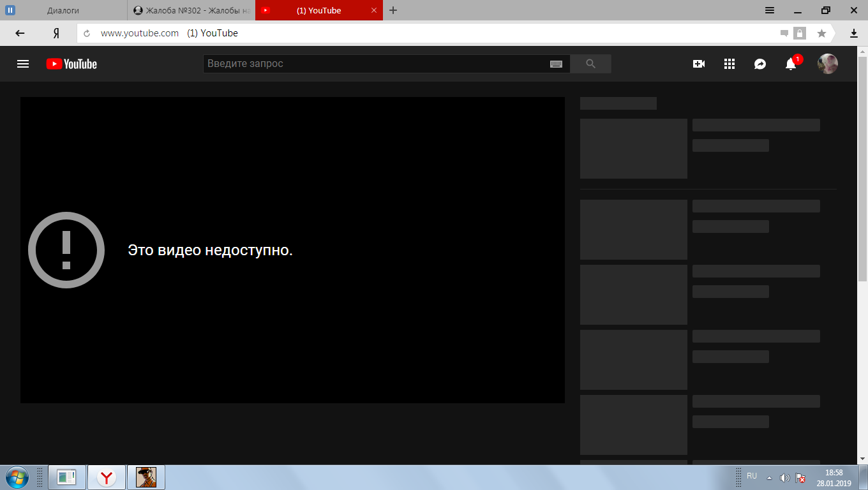
Task: Click the create video camera icon
Action: click(699, 64)
